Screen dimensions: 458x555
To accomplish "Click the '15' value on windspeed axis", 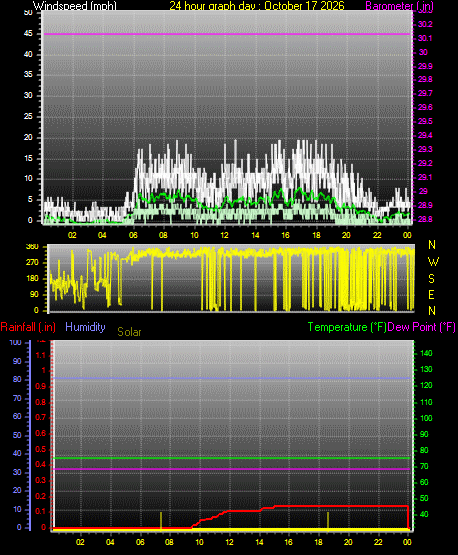I will pyautogui.click(x=28, y=158).
